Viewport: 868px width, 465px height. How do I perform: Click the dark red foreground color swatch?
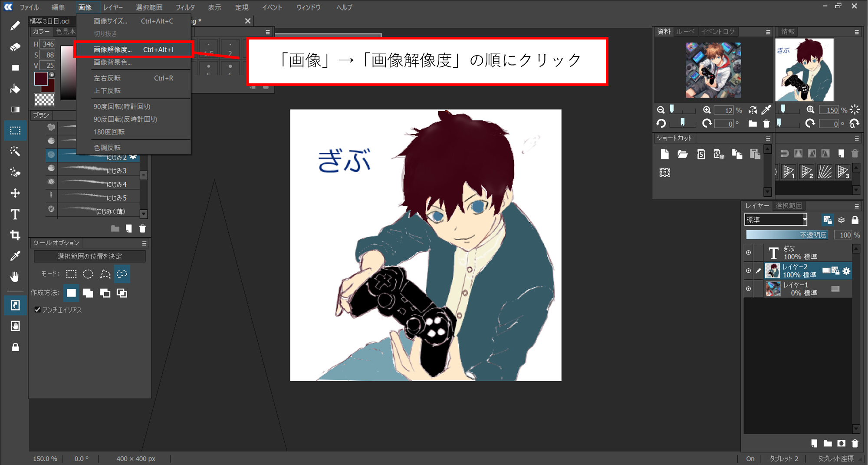[x=41, y=79]
